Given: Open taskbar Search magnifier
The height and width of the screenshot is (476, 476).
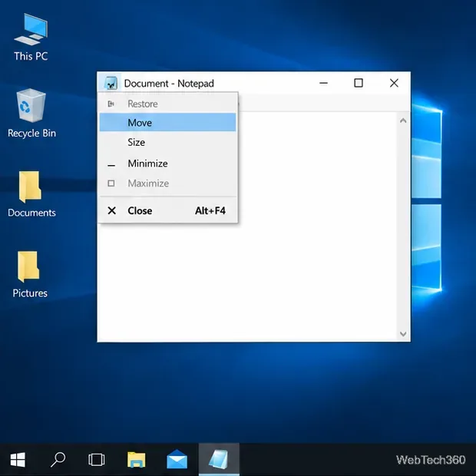Looking at the screenshot, I should [58, 460].
